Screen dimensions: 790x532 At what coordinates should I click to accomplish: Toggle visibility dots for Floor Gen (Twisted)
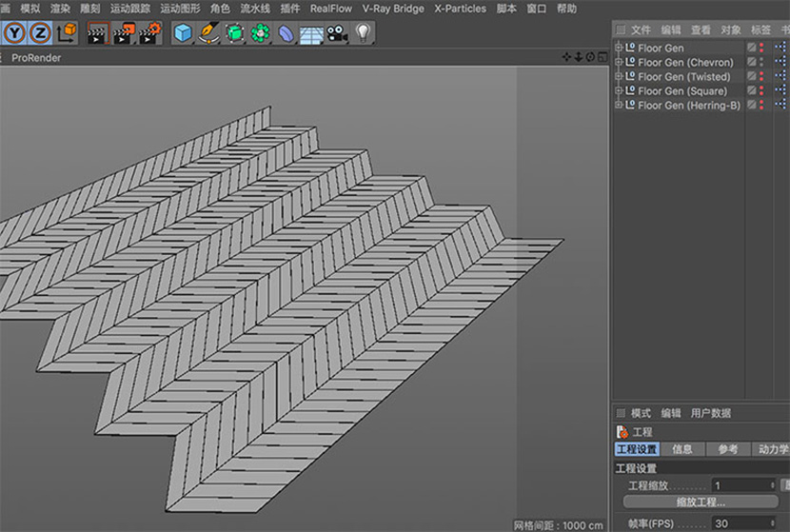[x=761, y=76]
